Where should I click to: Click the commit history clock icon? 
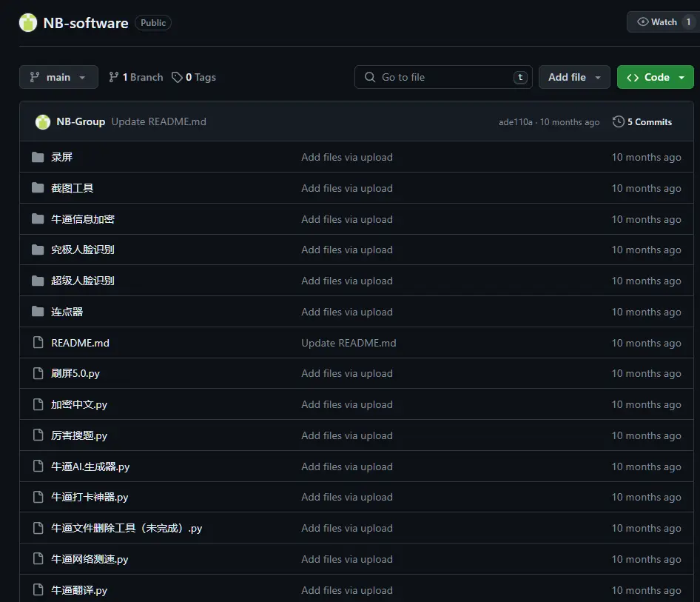pyautogui.click(x=619, y=121)
